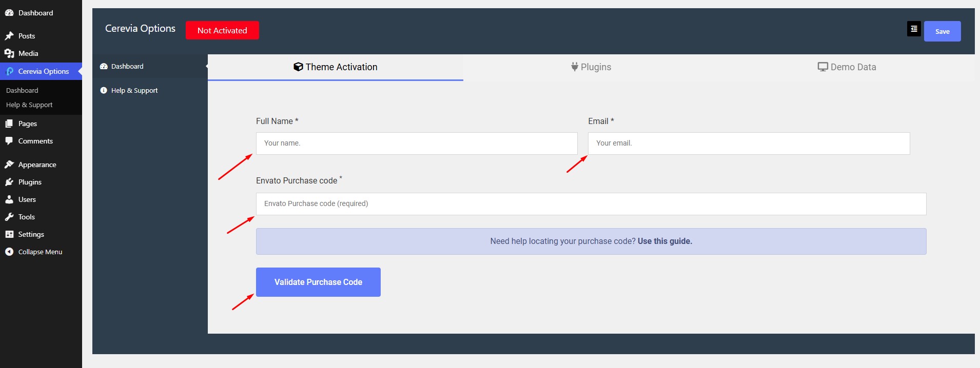Click the 'Email *' label
Viewport: 980px width, 368px height.
tap(601, 121)
